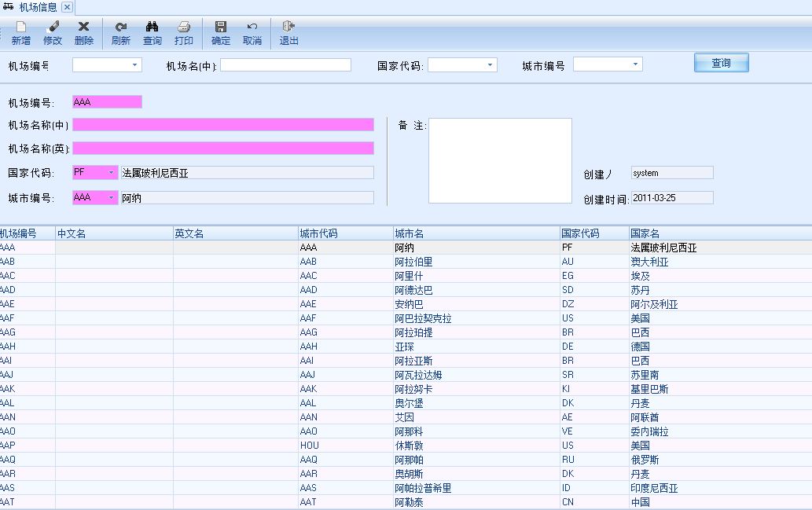Select the AAF row with 阿巴拉契克拉
Image resolution: width=812 pixels, height=510 pixels.
click(423, 318)
